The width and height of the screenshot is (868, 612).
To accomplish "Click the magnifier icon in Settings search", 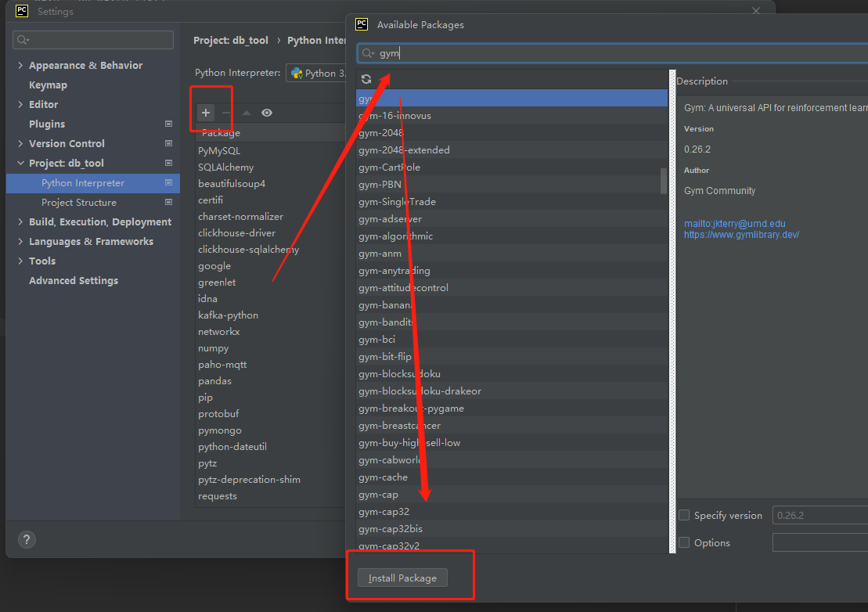I will (23, 40).
